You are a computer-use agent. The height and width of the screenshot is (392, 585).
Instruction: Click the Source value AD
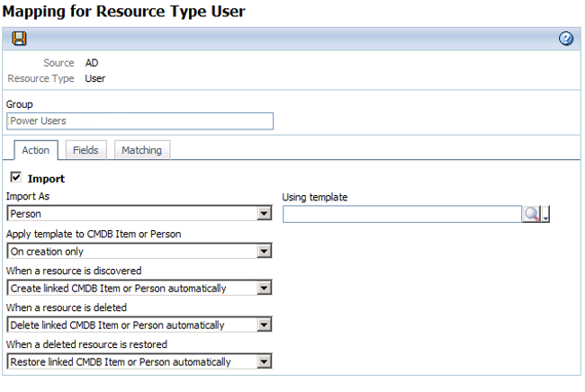pyautogui.click(x=92, y=64)
